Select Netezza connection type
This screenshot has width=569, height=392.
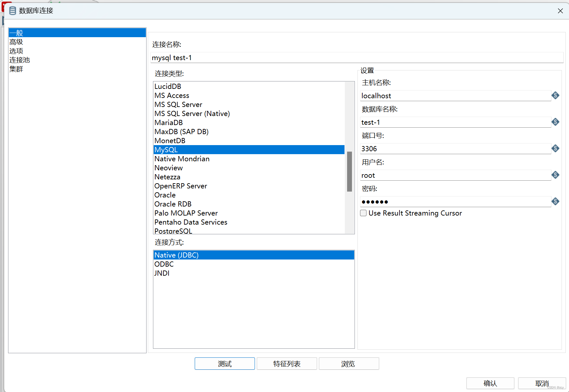point(249,177)
